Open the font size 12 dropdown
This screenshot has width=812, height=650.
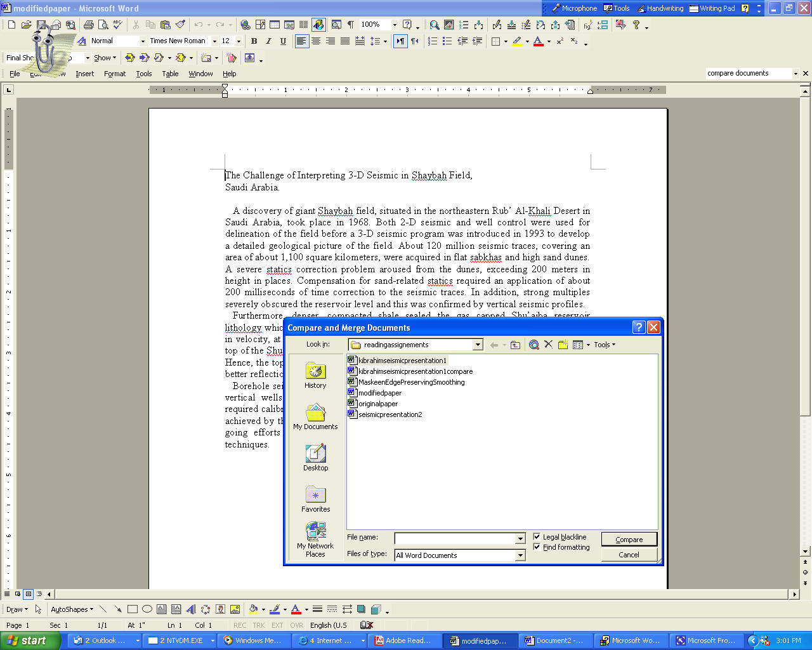[239, 41]
